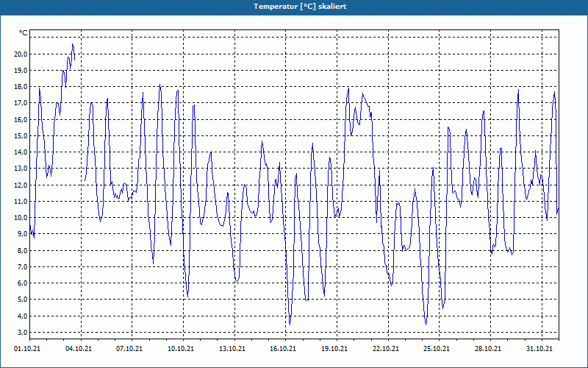Click the 22.10.21 date label
The width and height of the screenshot is (588, 368).
point(386,349)
